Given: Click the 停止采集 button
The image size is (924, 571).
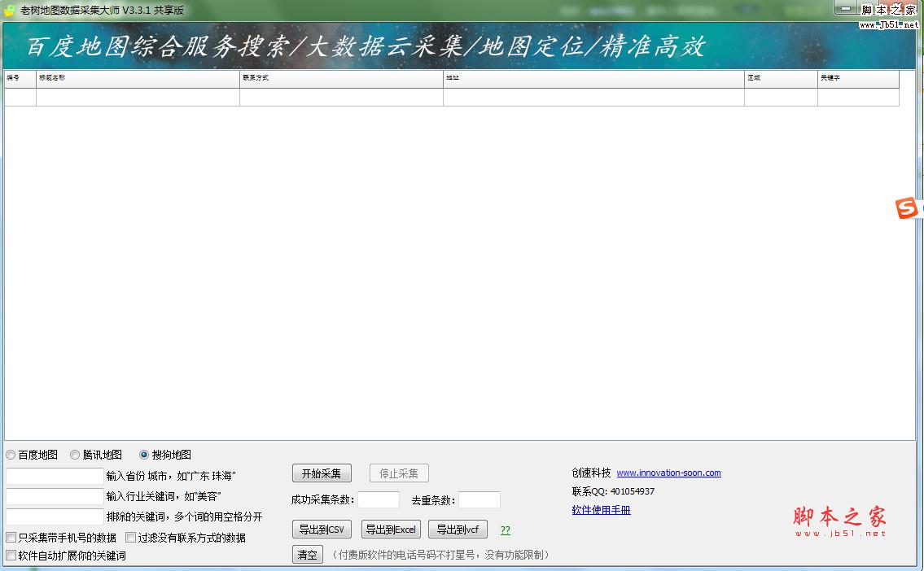Looking at the screenshot, I should [x=399, y=473].
